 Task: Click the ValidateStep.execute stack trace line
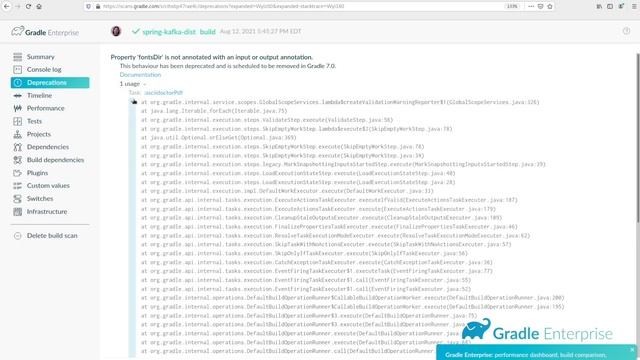[267, 120]
